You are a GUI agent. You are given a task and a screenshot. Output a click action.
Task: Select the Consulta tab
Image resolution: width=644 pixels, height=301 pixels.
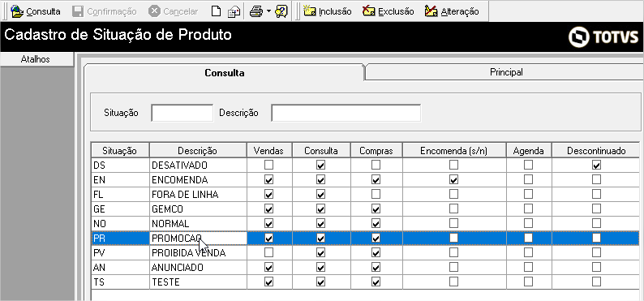[224, 73]
